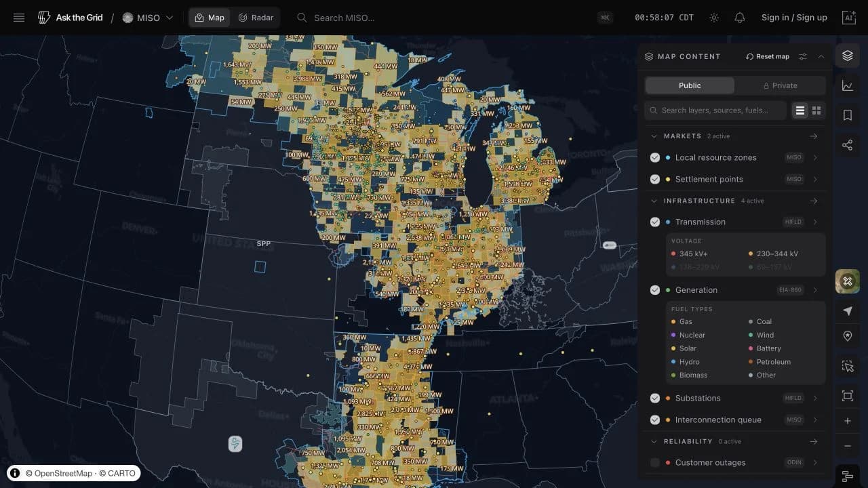Open the OpenStreetMap attribution link
868x488 pixels.
click(x=58, y=473)
